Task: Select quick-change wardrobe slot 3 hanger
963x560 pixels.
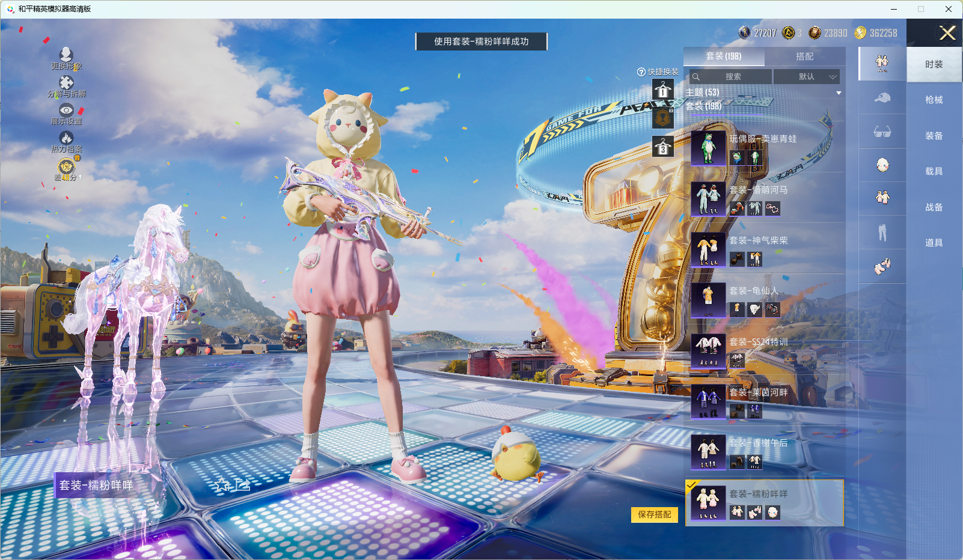Action: (x=663, y=146)
